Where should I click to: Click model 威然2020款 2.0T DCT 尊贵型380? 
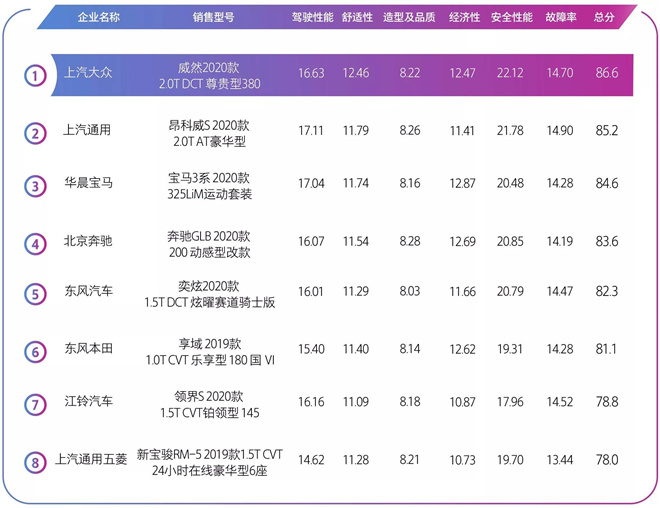[209, 76]
